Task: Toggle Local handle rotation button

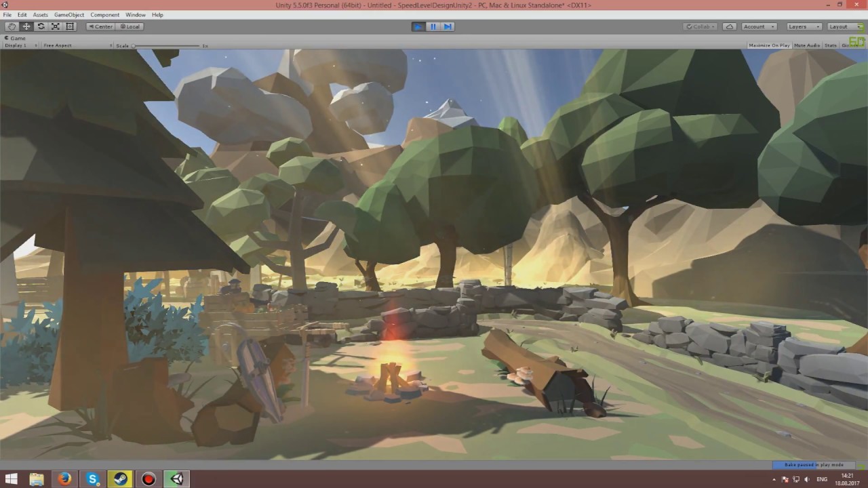Action: coord(129,26)
